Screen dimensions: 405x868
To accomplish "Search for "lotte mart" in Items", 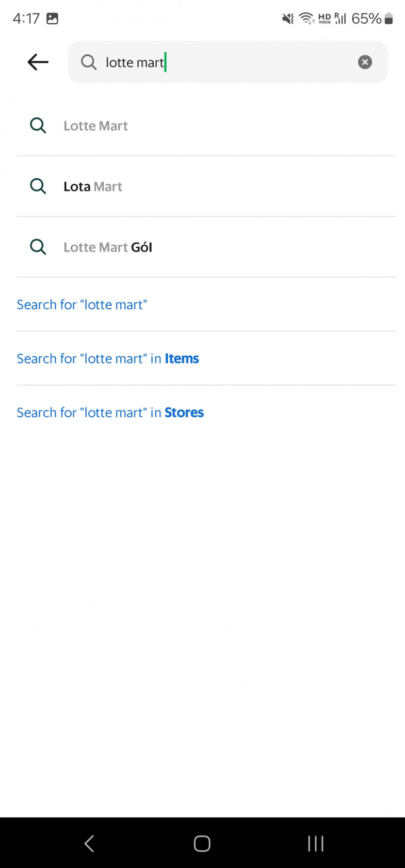I will point(108,359).
